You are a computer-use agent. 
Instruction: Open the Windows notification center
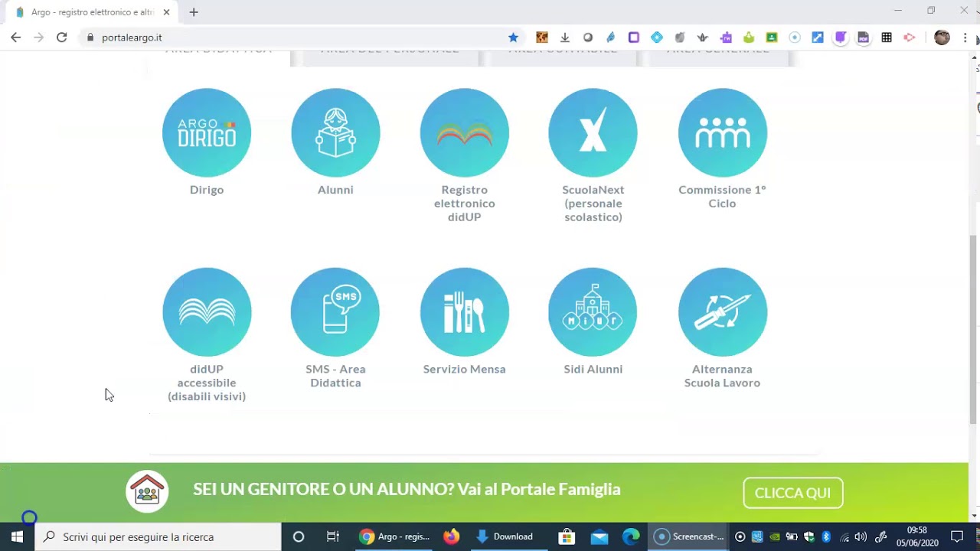click(957, 537)
